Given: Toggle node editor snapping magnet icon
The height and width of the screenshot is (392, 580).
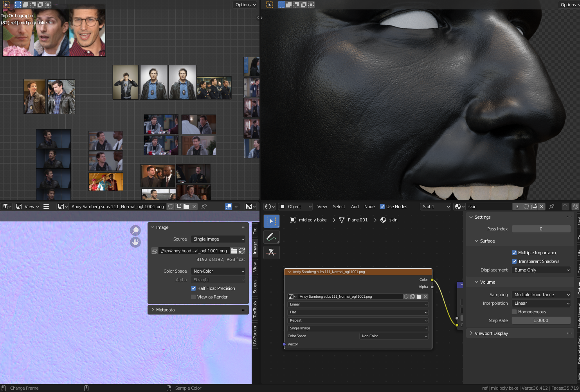Looking at the screenshot, I should point(575,207).
